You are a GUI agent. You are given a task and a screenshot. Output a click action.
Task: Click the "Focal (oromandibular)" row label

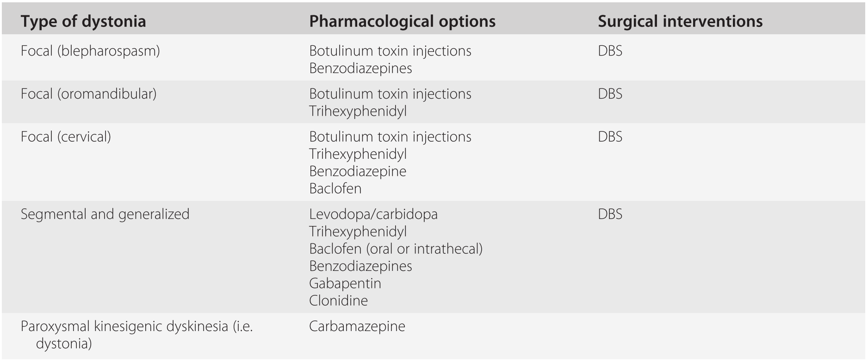tap(88, 94)
